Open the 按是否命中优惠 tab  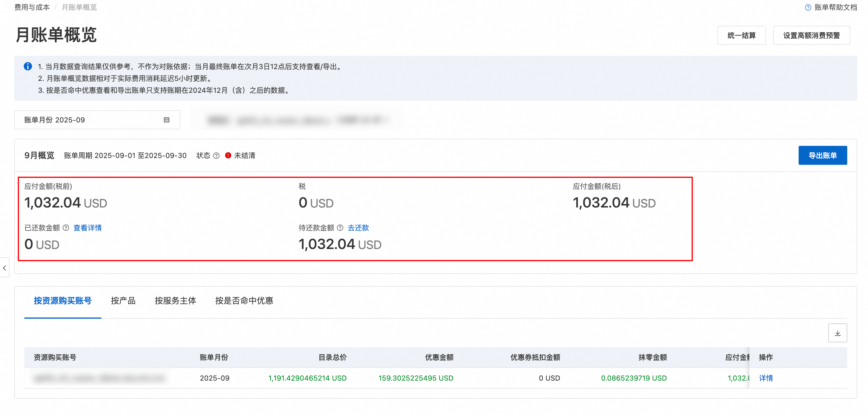244,301
